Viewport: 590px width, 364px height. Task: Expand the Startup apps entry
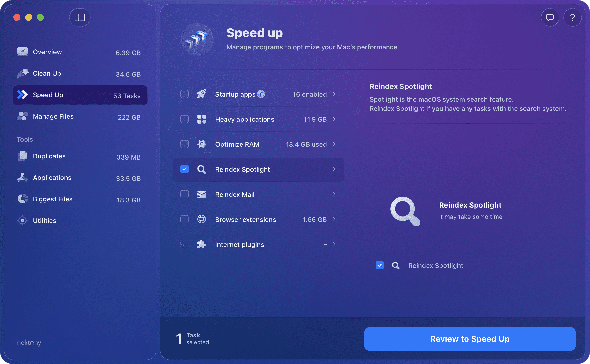334,94
